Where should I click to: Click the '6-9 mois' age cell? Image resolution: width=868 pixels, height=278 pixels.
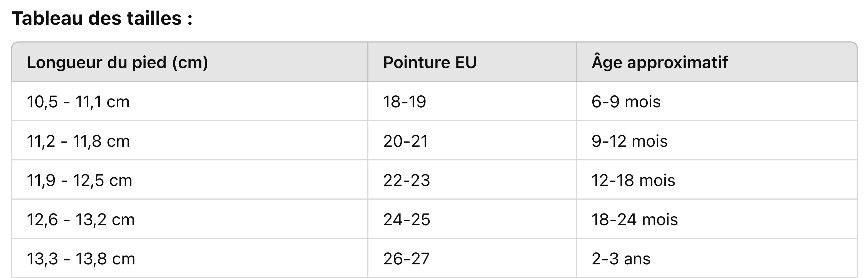[x=717, y=101]
